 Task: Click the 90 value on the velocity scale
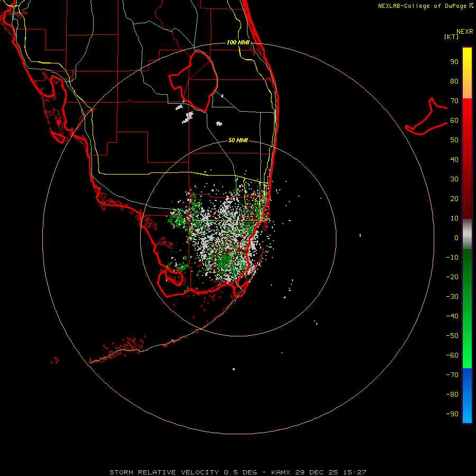(x=454, y=62)
